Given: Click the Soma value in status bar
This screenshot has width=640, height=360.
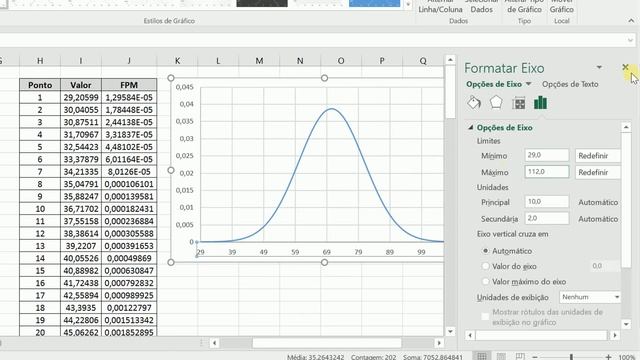Looking at the screenshot, I should click(x=433, y=357).
